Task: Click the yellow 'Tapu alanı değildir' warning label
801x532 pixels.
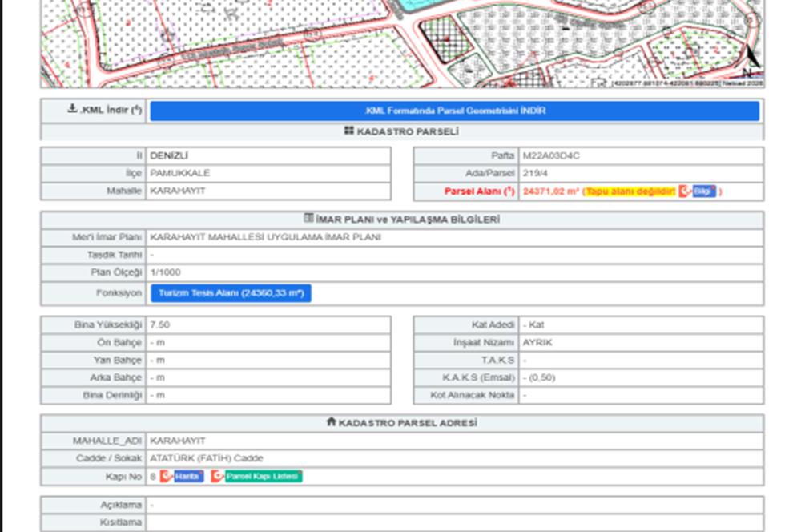Action: pyautogui.click(x=630, y=191)
